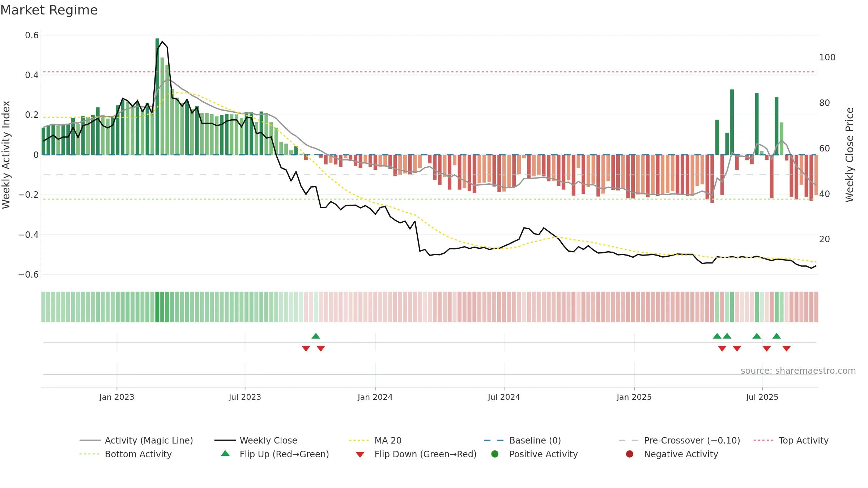Click the 'source: sharemaestro.com' text
The image size is (868, 488).
click(798, 371)
